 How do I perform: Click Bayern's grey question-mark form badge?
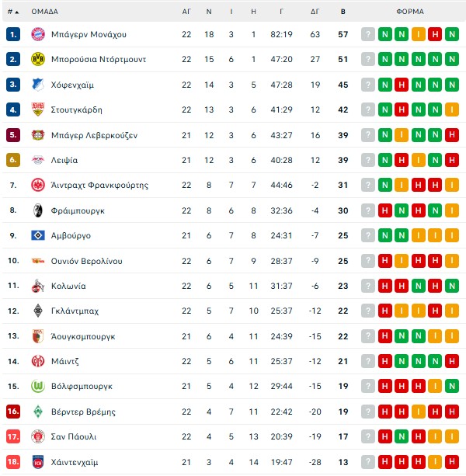(368, 34)
